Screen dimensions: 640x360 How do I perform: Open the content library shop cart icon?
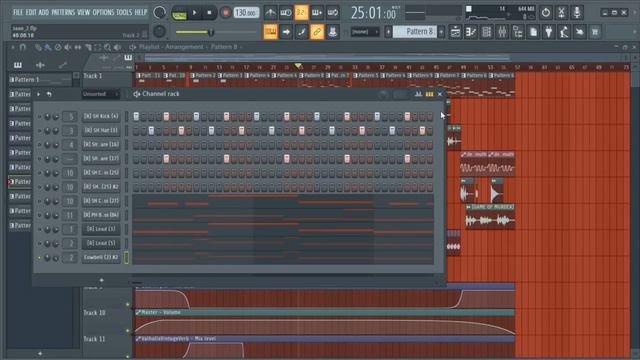pyautogui.click(x=595, y=32)
